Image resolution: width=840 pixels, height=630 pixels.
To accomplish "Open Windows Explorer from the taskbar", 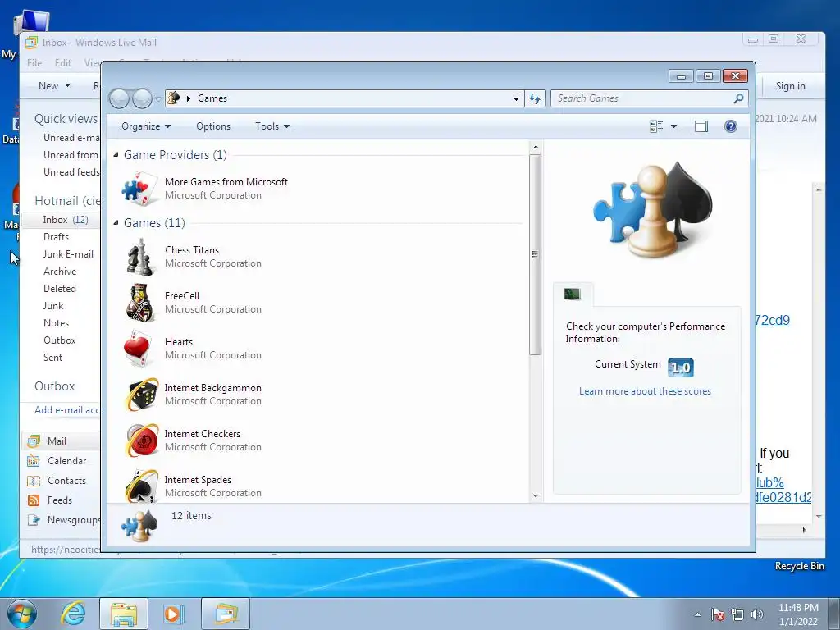I will [x=124, y=614].
